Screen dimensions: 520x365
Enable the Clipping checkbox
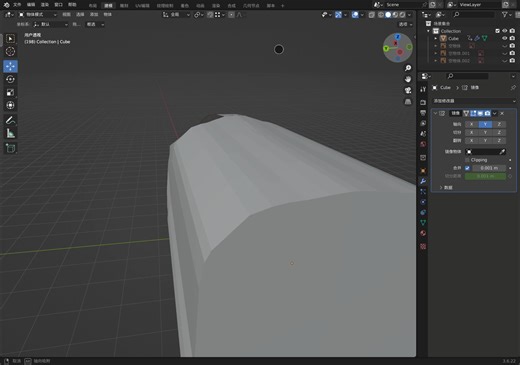(467, 160)
